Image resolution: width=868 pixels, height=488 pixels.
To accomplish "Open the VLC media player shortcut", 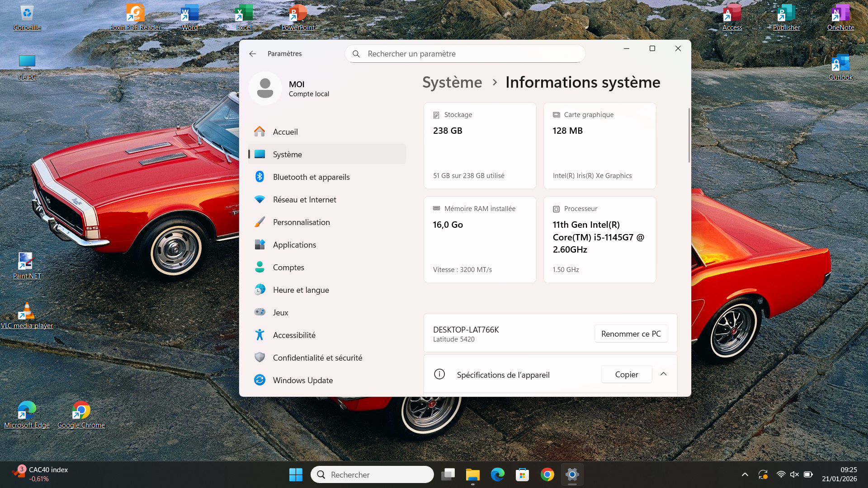I will point(27,315).
